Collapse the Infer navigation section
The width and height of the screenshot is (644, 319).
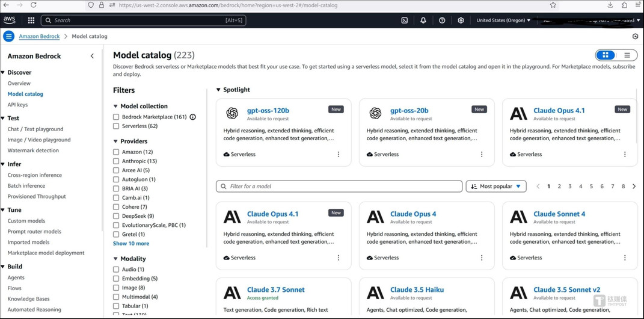point(3,164)
